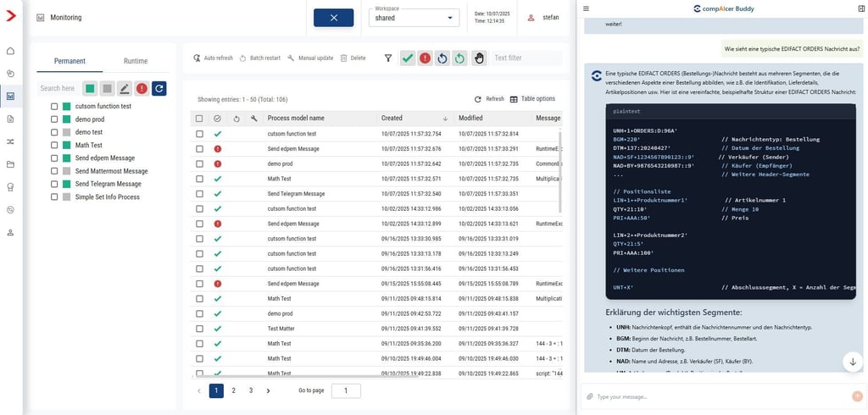Select page 1 in pagination

click(x=216, y=390)
